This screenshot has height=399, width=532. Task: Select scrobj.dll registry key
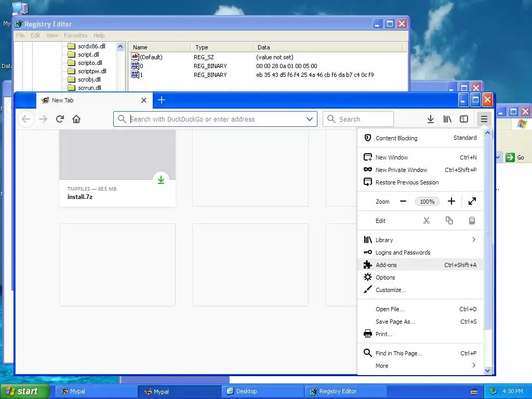click(89, 79)
